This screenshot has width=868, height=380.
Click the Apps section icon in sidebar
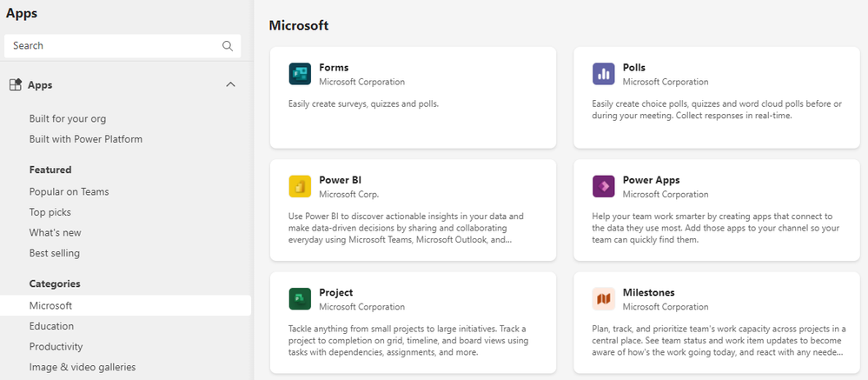(x=16, y=85)
